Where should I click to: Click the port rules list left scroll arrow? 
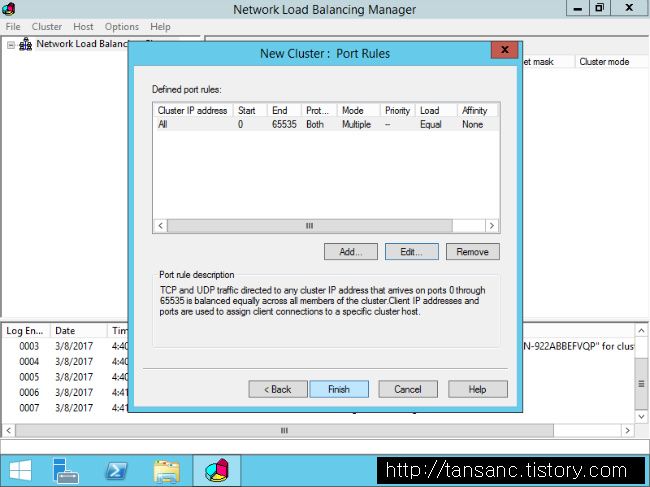tap(160, 226)
